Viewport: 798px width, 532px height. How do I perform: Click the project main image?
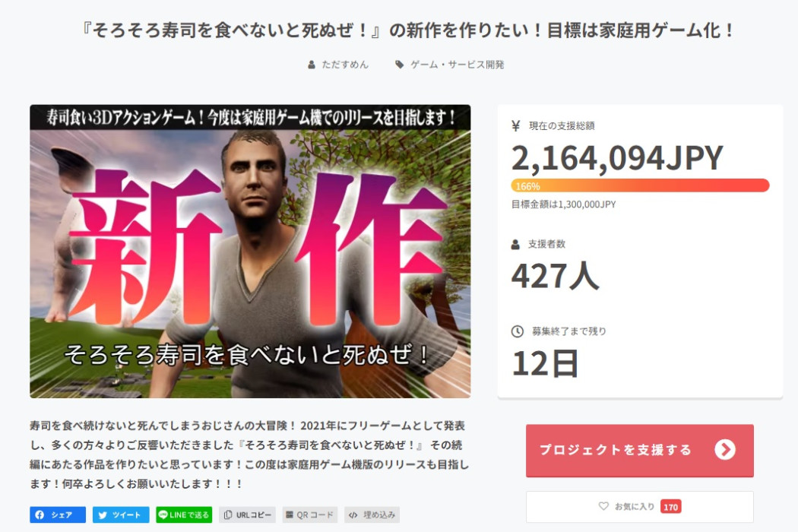(250, 252)
